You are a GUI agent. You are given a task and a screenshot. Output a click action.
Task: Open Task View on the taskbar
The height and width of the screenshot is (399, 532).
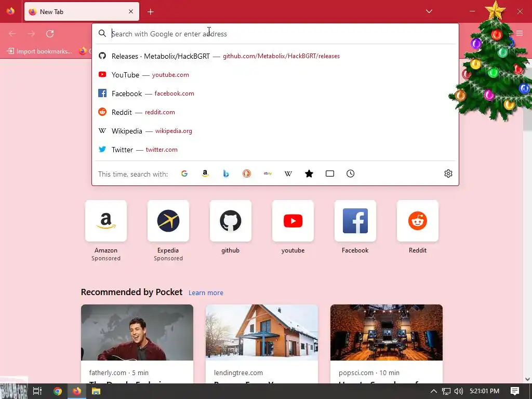coord(37,391)
